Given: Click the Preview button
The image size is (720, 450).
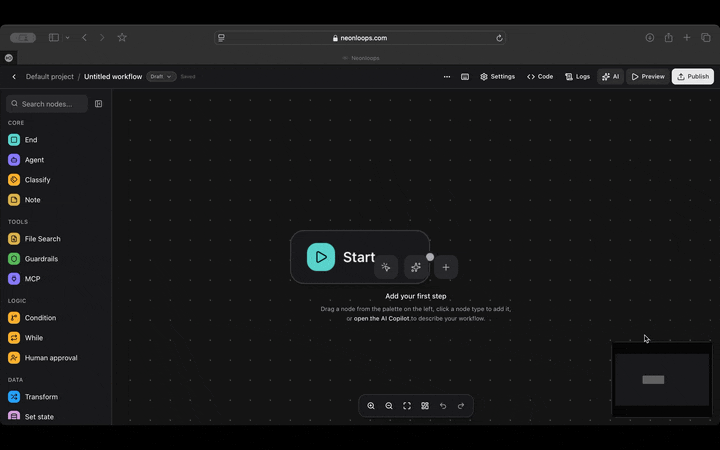Looking at the screenshot, I should click(648, 77).
